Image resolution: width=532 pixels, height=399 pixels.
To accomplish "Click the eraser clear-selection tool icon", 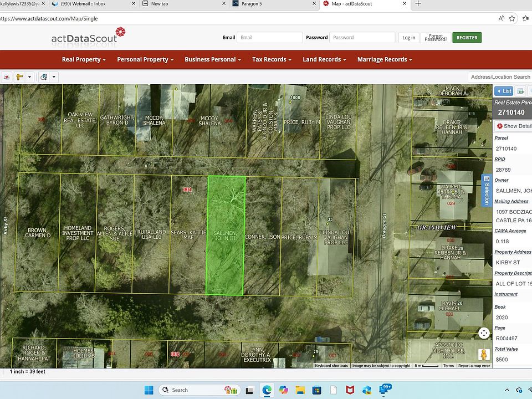I will 7,77.
